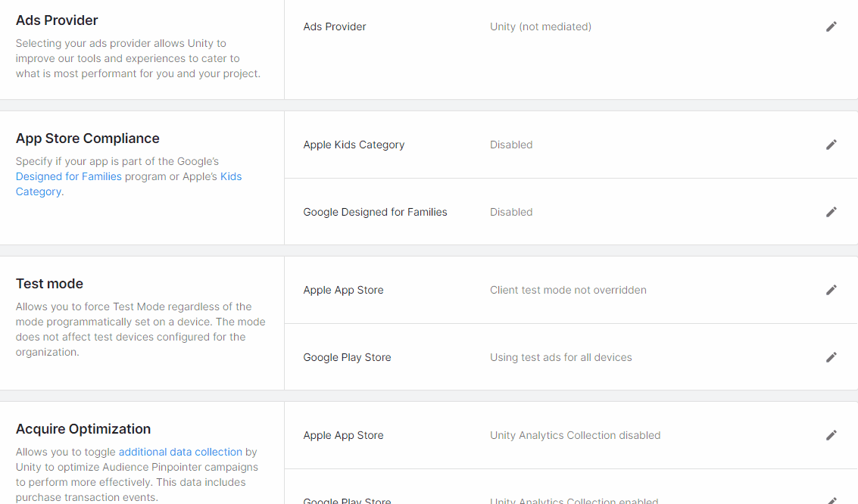The height and width of the screenshot is (504, 858).
Task: Edit Google Designed for Families setting
Action: (x=831, y=212)
